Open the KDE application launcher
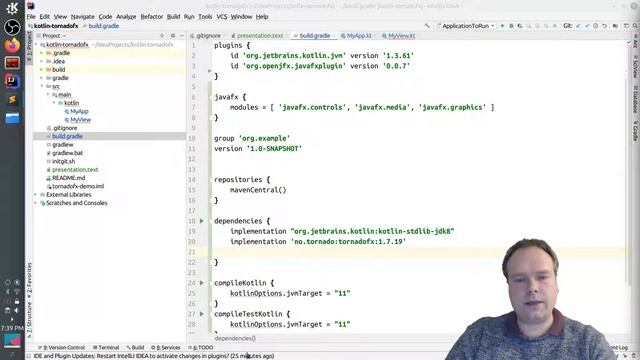The width and height of the screenshot is (640, 360). pos(12,8)
